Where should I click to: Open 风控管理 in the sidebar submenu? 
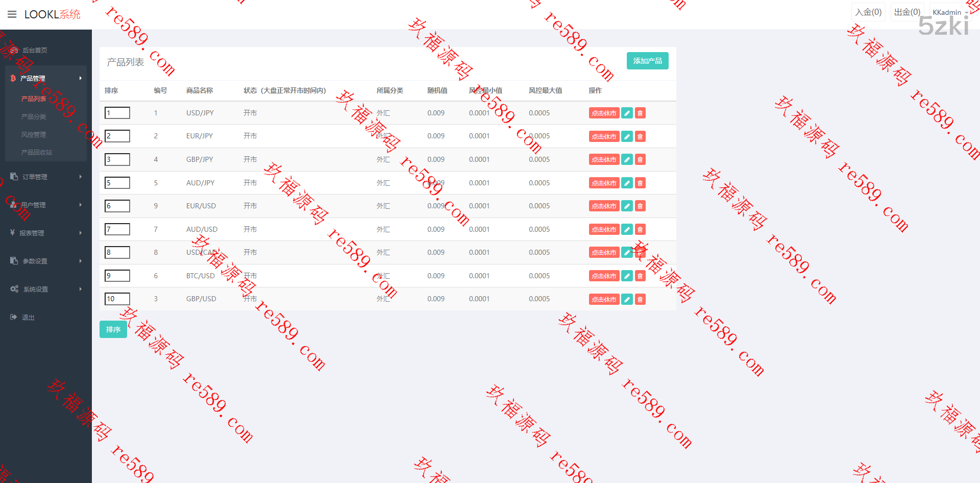34,134
